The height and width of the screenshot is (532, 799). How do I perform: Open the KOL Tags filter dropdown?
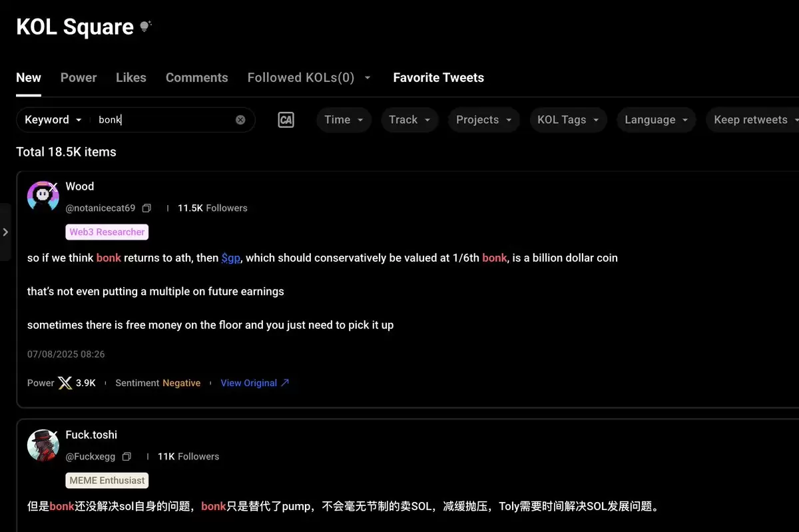coord(568,120)
